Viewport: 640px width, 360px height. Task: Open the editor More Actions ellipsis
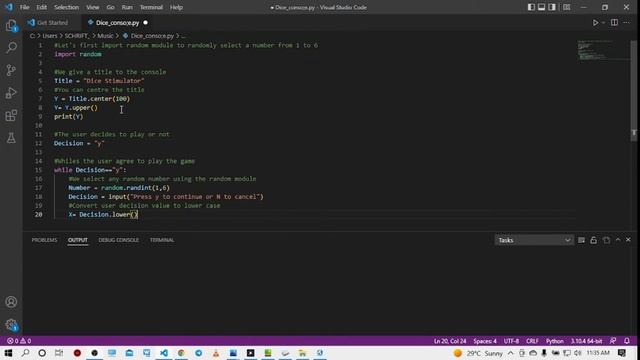point(627,23)
